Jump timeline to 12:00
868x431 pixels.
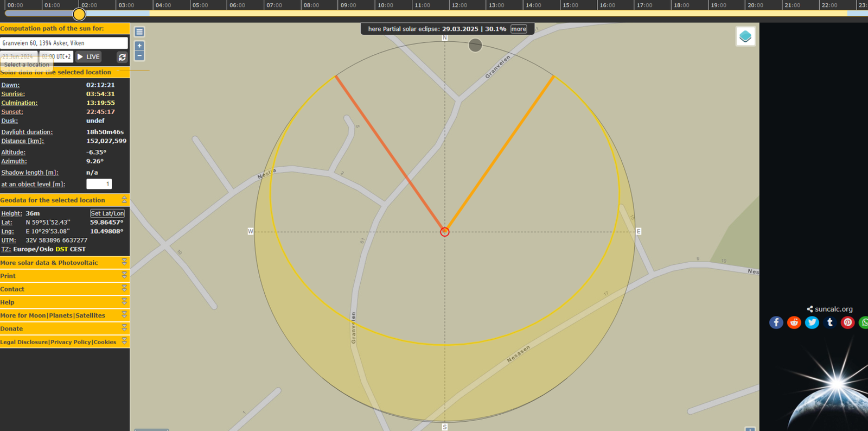click(x=459, y=5)
